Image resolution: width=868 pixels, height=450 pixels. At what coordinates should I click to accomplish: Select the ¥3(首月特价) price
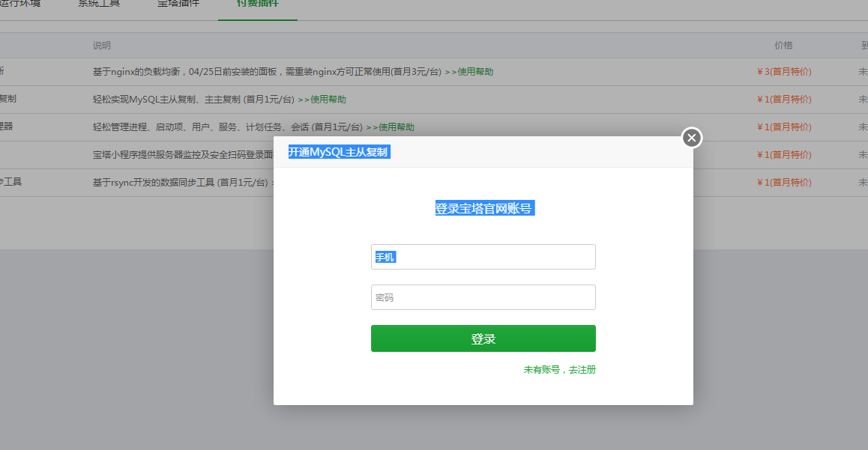[784, 72]
